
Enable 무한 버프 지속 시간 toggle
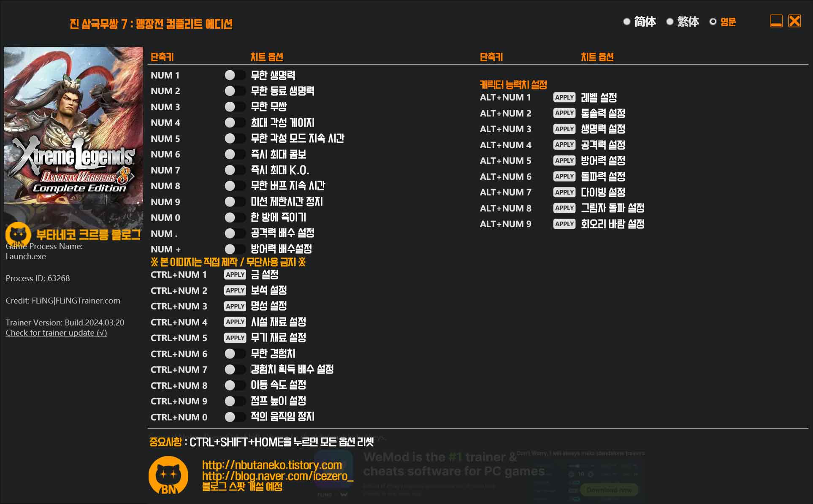click(235, 186)
